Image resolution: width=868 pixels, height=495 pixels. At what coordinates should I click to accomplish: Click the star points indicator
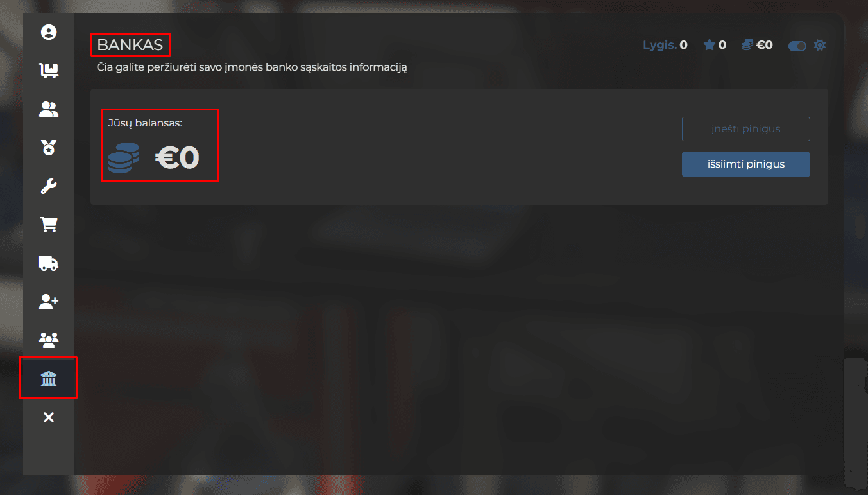715,45
